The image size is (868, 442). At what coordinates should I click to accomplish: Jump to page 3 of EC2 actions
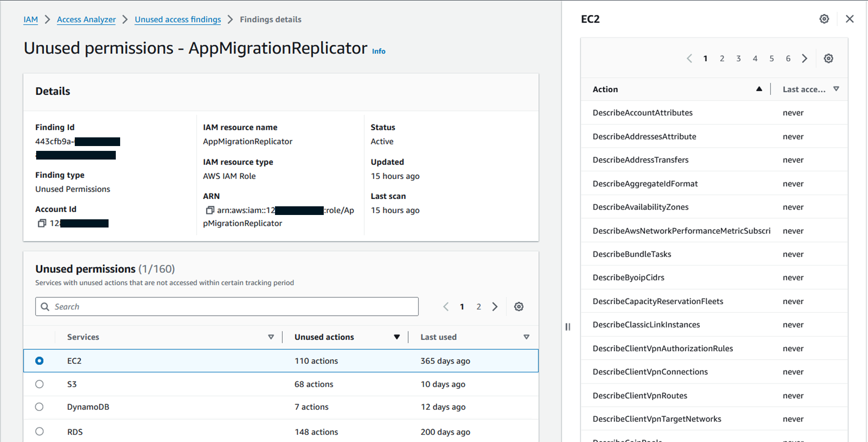point(738,58)
